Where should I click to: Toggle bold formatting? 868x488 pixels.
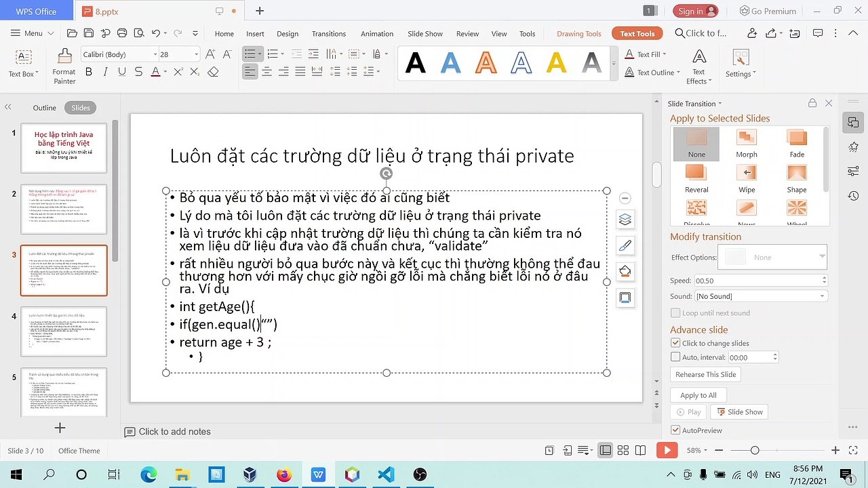89,72
